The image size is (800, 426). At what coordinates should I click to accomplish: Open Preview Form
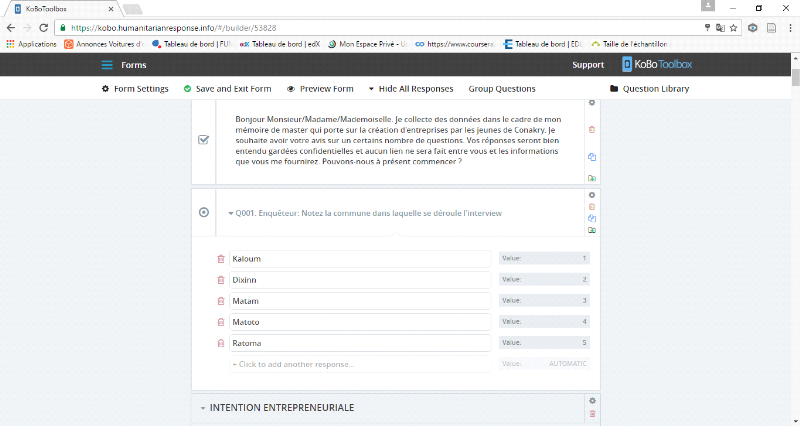click(x=320, y=89)
